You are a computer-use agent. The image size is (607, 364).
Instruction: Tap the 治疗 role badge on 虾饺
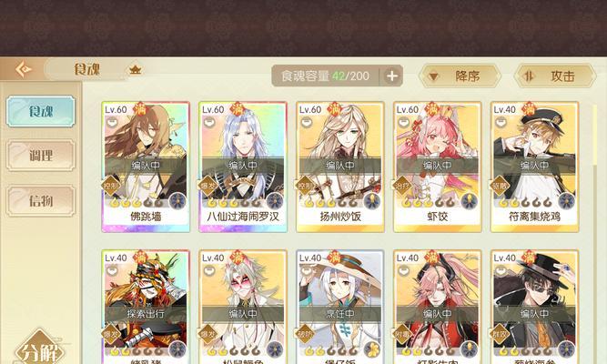pyautogui.click(x=402, y=186)
